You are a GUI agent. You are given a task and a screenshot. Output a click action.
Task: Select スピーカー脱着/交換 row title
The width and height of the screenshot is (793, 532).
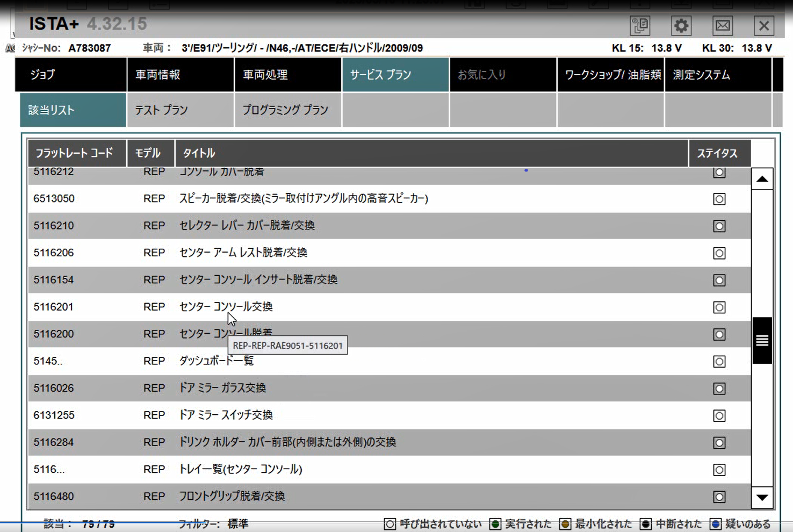click(304, 199)
